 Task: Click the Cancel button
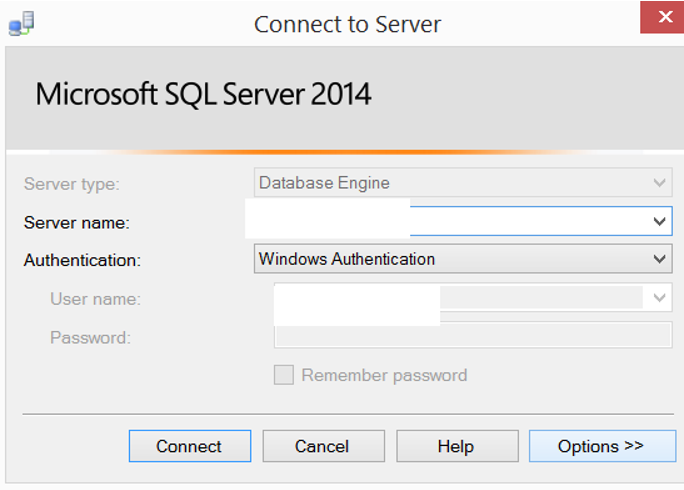point(324,446)
